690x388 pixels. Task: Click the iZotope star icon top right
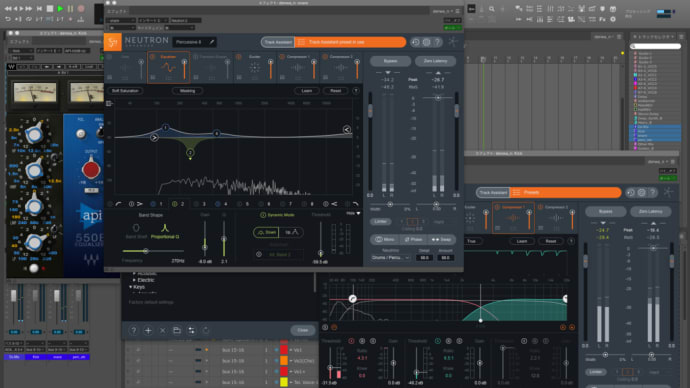coord(453,42)
